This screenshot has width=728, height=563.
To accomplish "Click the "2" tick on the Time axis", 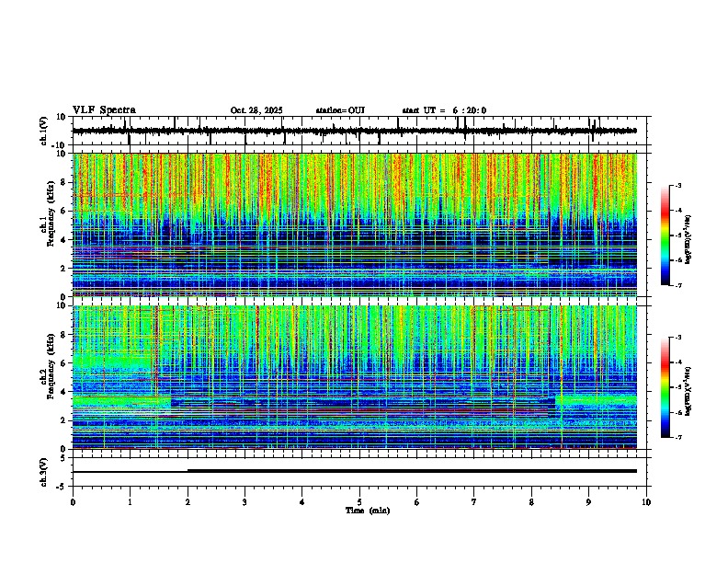I will pos(188,502).
